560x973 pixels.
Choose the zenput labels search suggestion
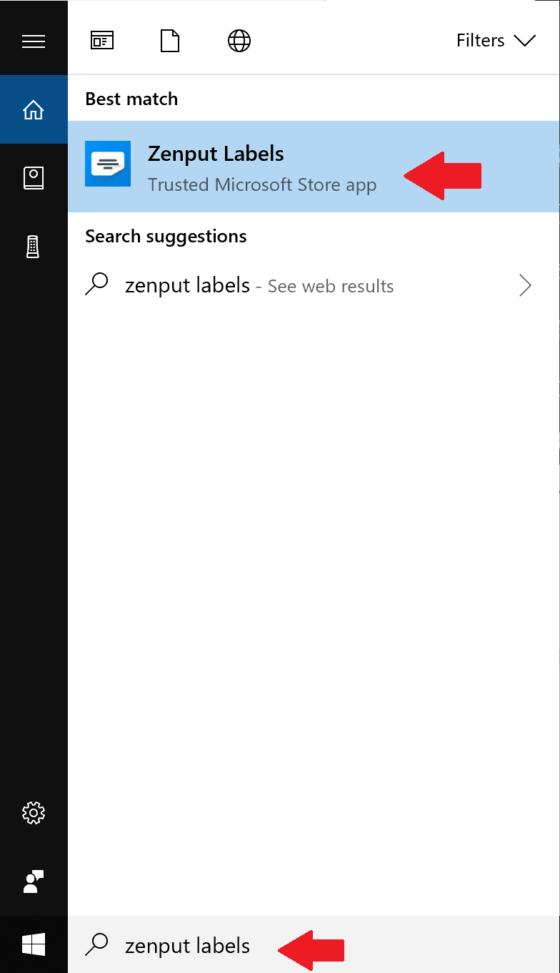[187, 286]
